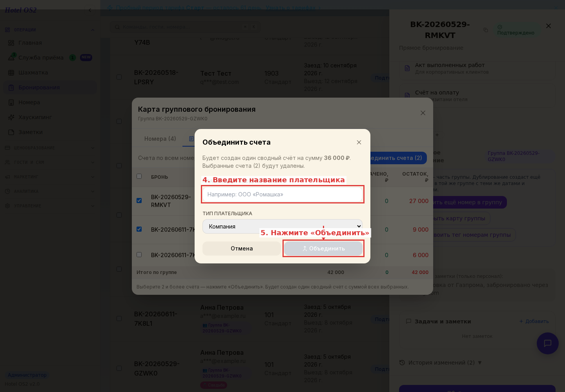
Task: Click the Hotel OS2 logo
Action: pos(20,10)
